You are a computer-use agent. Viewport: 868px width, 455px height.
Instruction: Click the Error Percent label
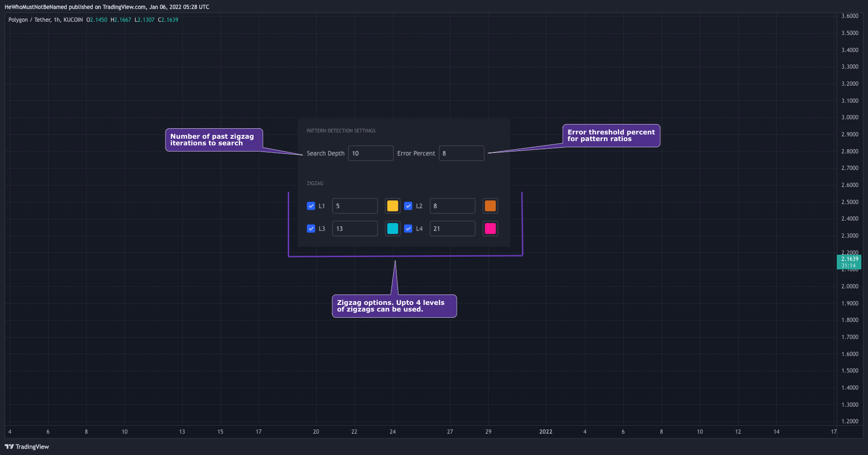click(x=416, y=153)
